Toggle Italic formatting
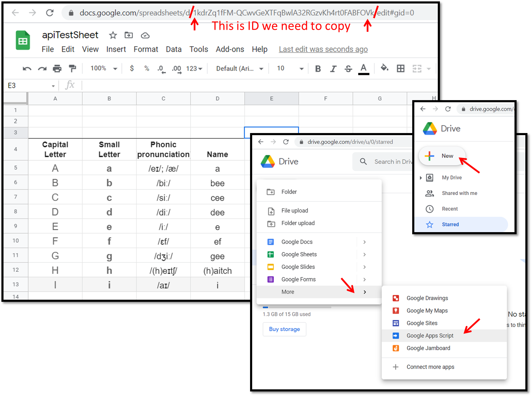The height and width of the screenshot is (396, 532). (x=333, y=69)
